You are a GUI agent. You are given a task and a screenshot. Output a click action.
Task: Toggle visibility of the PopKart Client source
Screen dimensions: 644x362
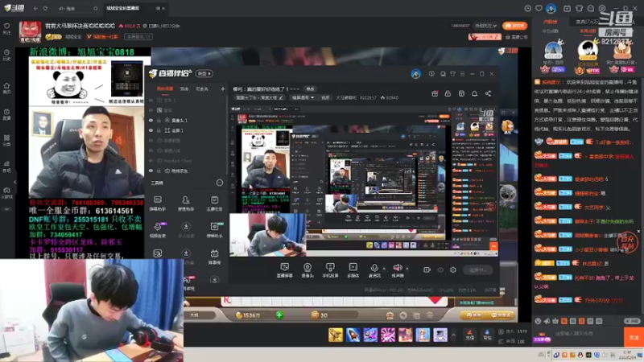(x=151, y=161)
